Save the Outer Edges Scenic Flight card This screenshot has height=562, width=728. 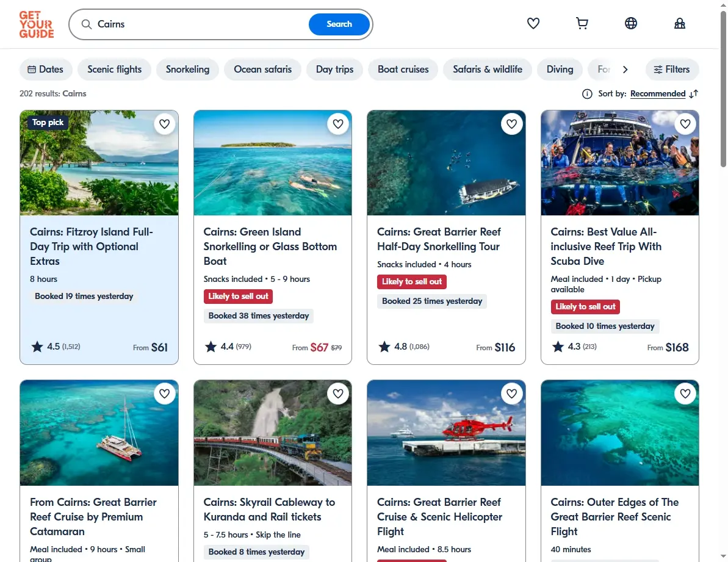685,394
